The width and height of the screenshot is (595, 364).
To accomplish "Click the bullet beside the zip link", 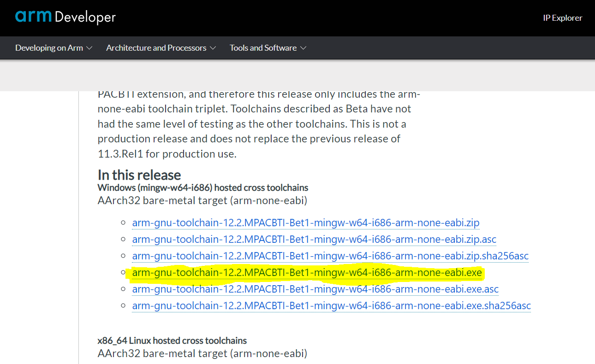I will 123,223.
